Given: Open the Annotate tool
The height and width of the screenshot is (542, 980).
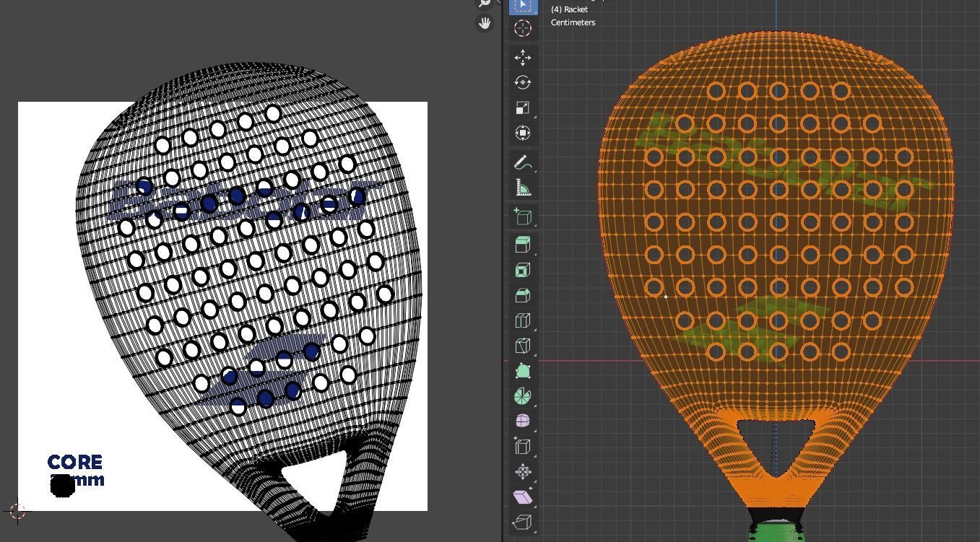Looking at the screenshot, I should (x=522, y=162).
